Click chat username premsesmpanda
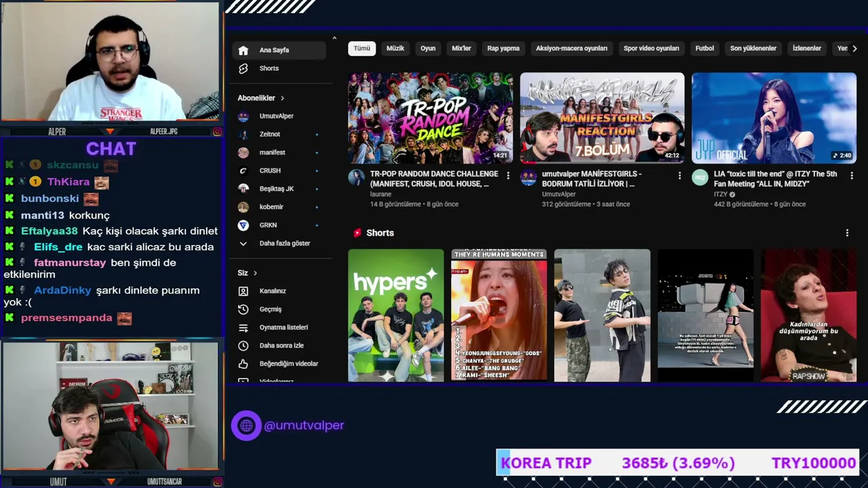Image resolution: width=868 pixels, height=488 pixels. click(66, 318)
